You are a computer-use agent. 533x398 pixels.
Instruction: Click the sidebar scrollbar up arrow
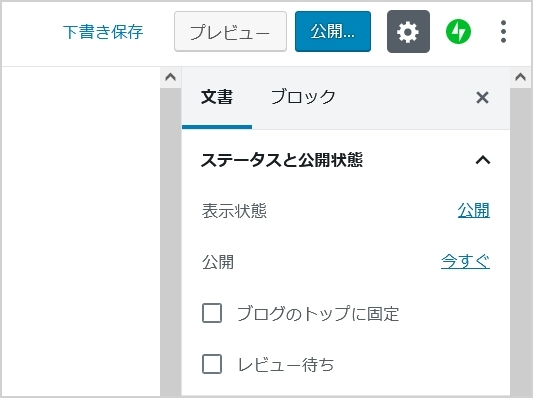(x=520, y=77)
